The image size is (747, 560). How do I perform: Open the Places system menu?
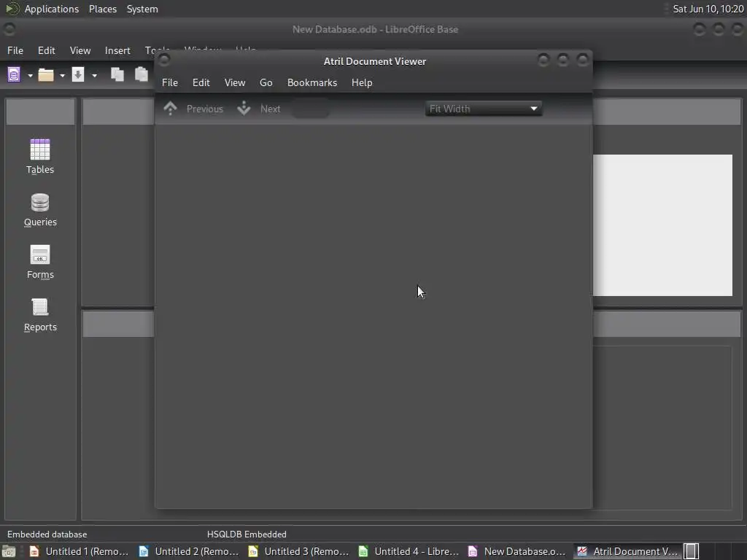[103, 9]
